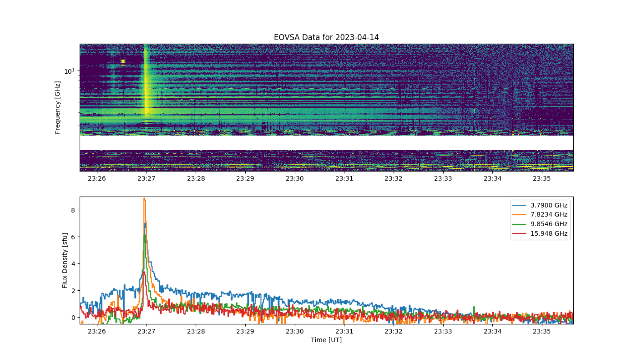Click the 7.8234 GHz legend label
Viewport: 637px width, 364px height.
click(549, 215)
